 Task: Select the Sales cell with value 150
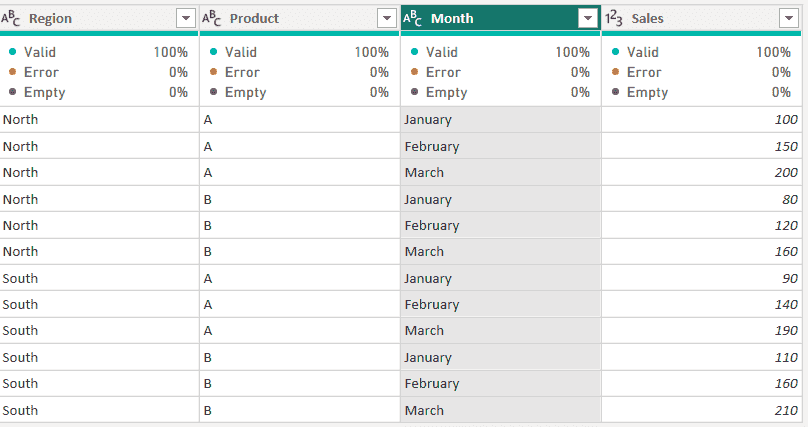tap(701, 146)
